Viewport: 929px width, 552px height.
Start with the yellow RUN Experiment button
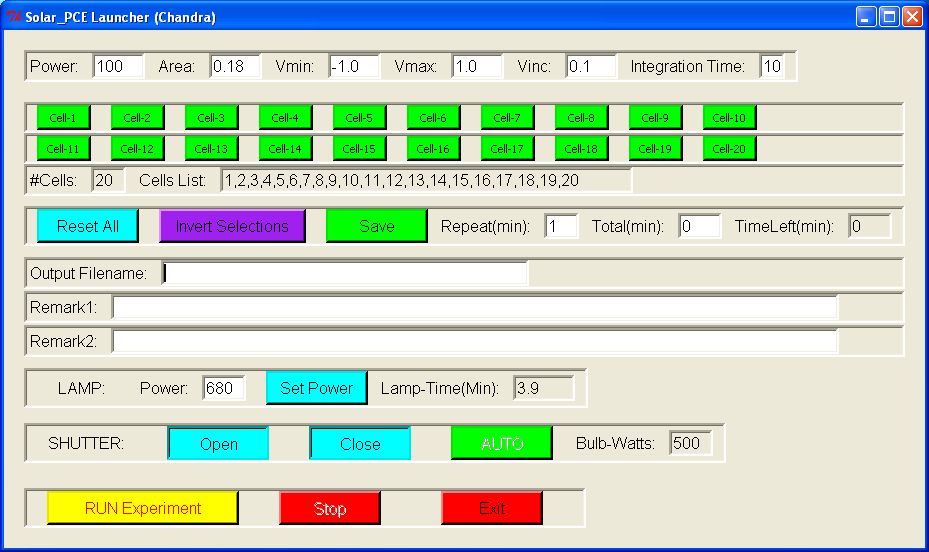tap(142, 508)
